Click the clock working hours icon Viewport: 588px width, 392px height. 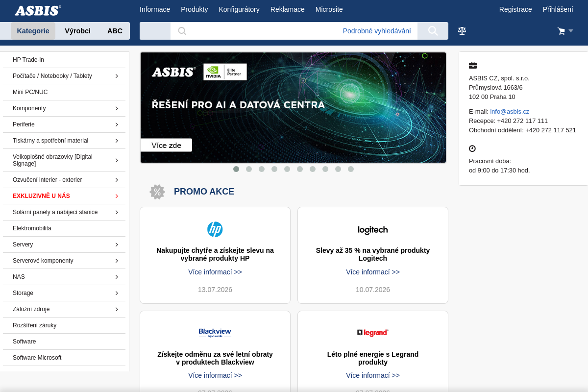pyautogui.click(x=472, y=148)
